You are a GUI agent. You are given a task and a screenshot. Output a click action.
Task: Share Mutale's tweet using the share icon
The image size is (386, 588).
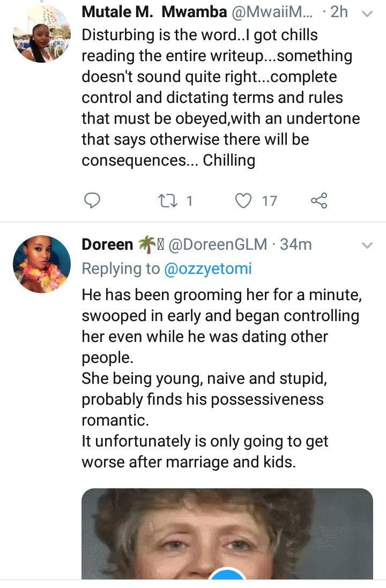click(318, 200)
